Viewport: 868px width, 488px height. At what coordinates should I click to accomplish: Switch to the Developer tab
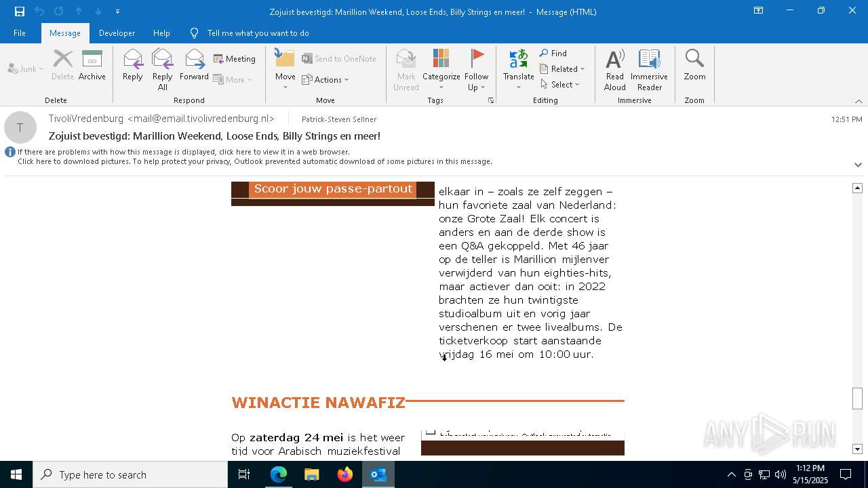pos(117,33)
